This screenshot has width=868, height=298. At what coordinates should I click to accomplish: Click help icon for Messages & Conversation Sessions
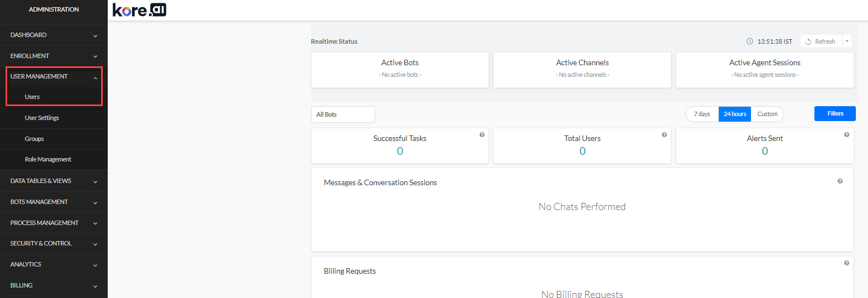point(840,181)
